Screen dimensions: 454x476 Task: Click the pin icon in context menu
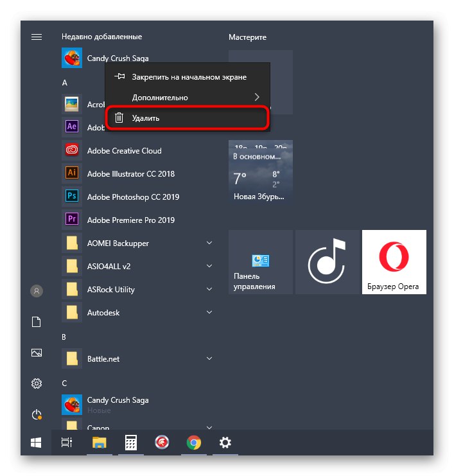(119, 76)
